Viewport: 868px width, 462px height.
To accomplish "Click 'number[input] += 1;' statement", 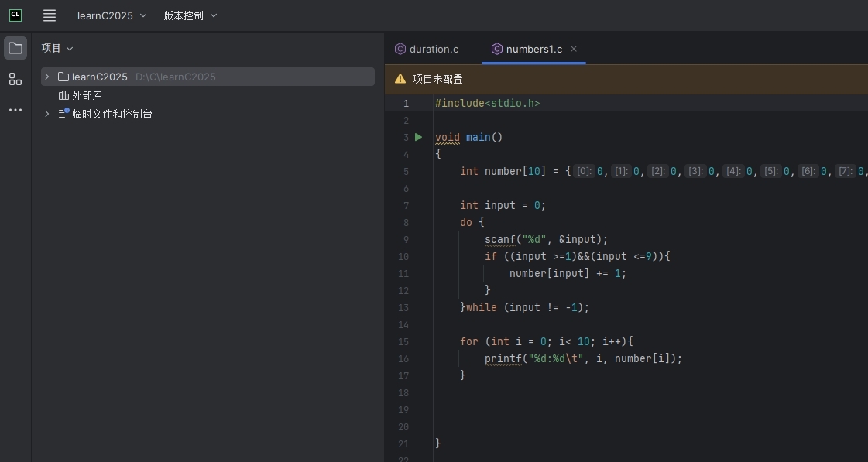I will pos(568,273).
